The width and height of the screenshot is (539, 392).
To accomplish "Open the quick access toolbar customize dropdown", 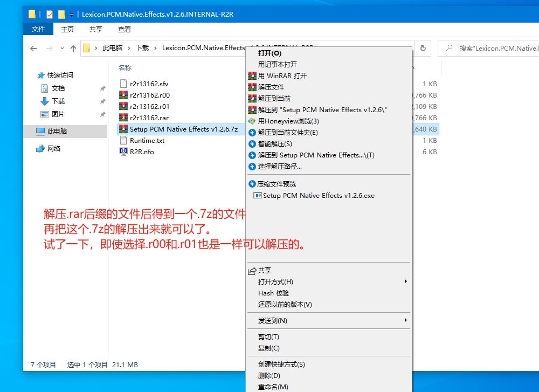I will click(71, 15).
